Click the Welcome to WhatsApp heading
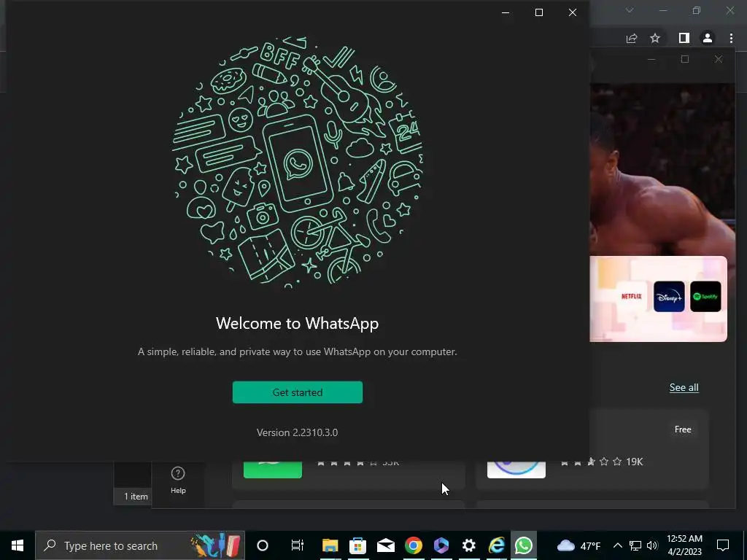 pos(298,323)
